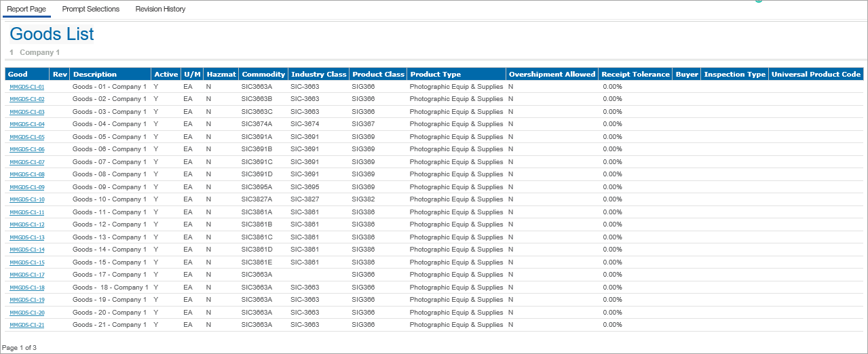Follow the MMGDS-C1-10 link
Image resolution: width=868 pixels, height=354 pixels.
coord(27,200)
